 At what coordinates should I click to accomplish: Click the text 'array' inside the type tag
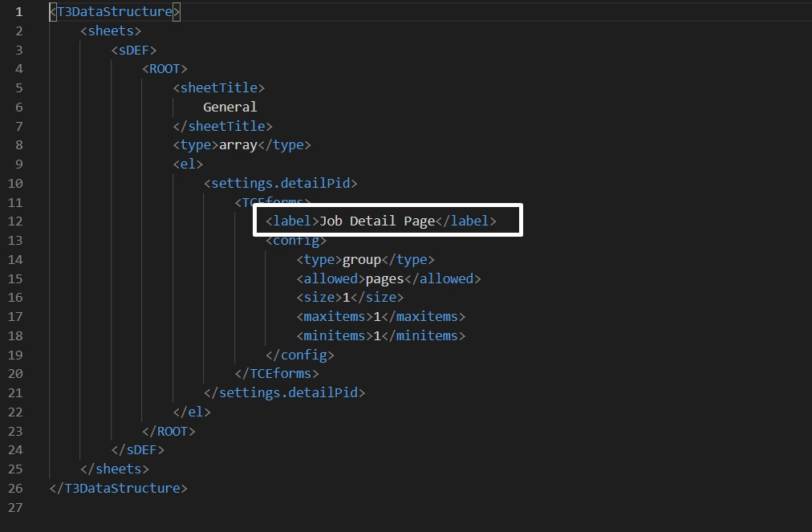click(x=238, y=145)
